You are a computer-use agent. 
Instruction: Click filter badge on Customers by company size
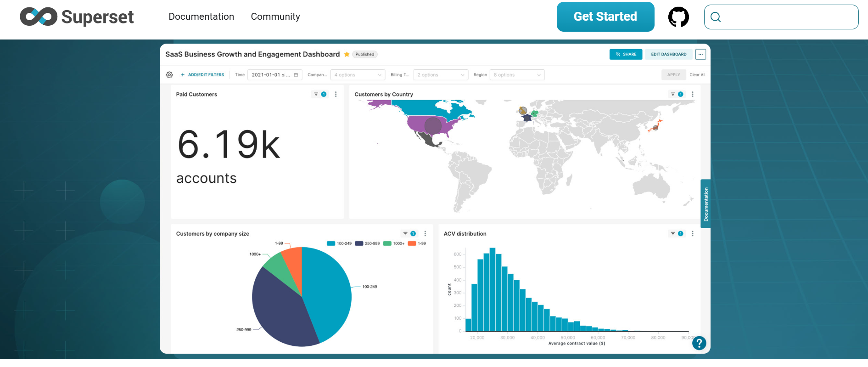click(409, 233)
